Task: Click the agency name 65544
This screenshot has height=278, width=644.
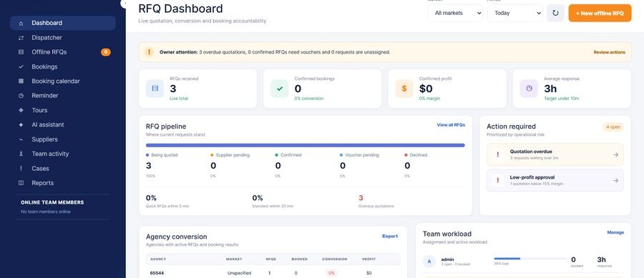Action: tap(157, 273)
